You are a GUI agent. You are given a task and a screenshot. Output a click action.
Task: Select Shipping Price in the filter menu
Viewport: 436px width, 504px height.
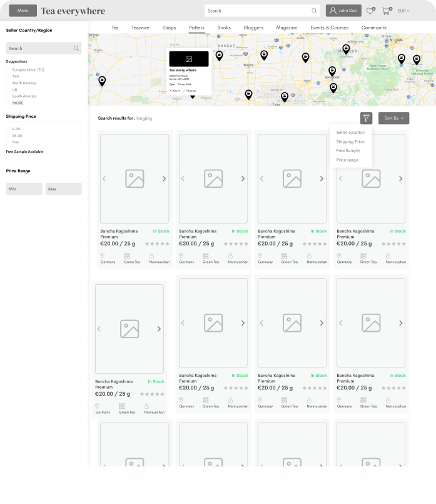350,141
